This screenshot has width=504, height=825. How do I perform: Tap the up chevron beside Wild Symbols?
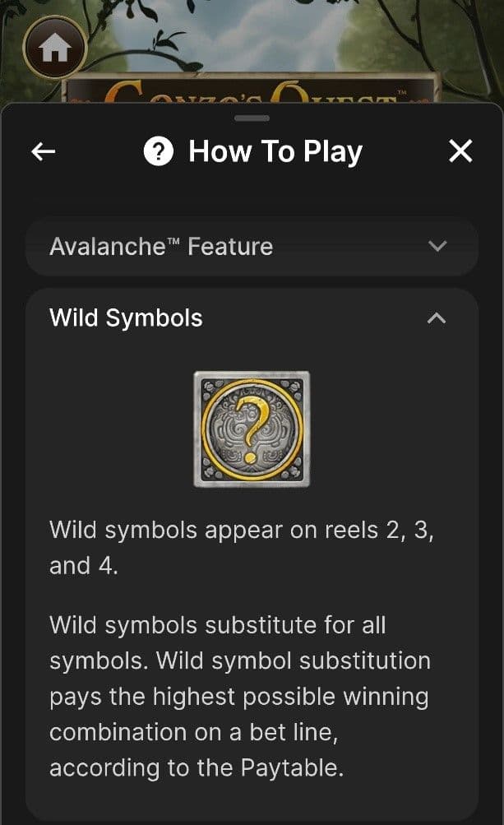click(438, 317)
